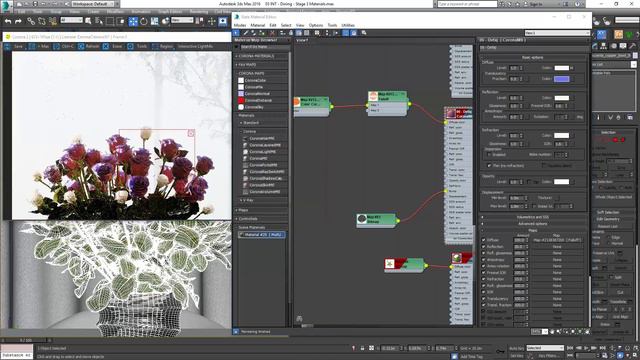This screenshot has height=360, width=640.
Task: Toggle Anisotropy map checkbox
Action: 483,260
